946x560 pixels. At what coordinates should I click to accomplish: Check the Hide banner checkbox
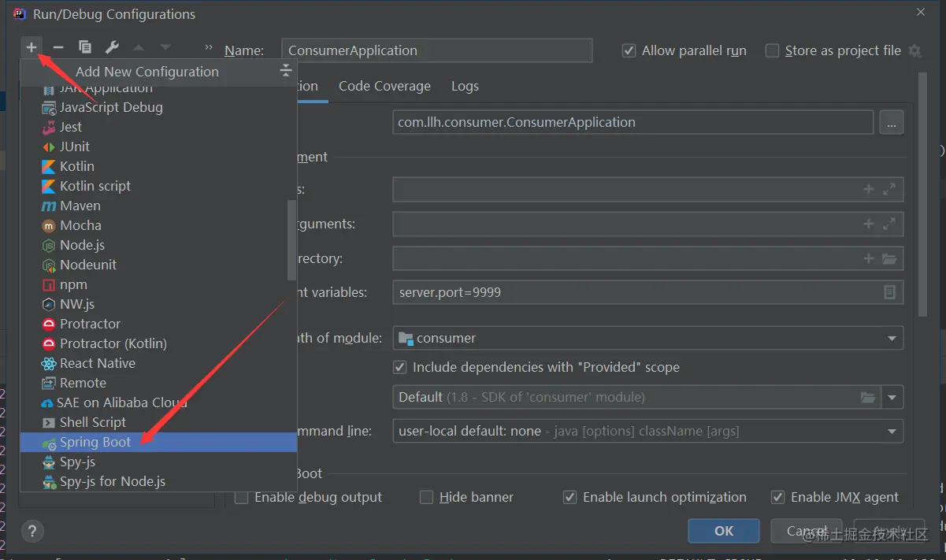coord(426,497)
